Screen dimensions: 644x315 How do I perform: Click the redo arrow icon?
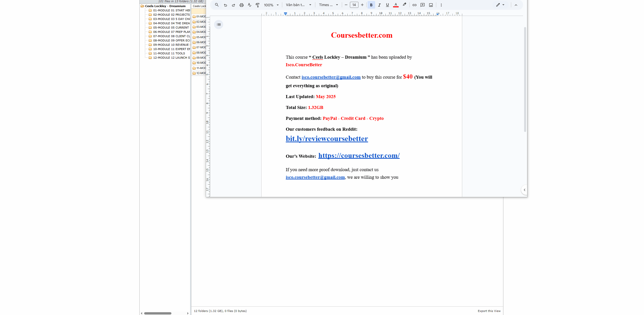(x=233, y=5)
